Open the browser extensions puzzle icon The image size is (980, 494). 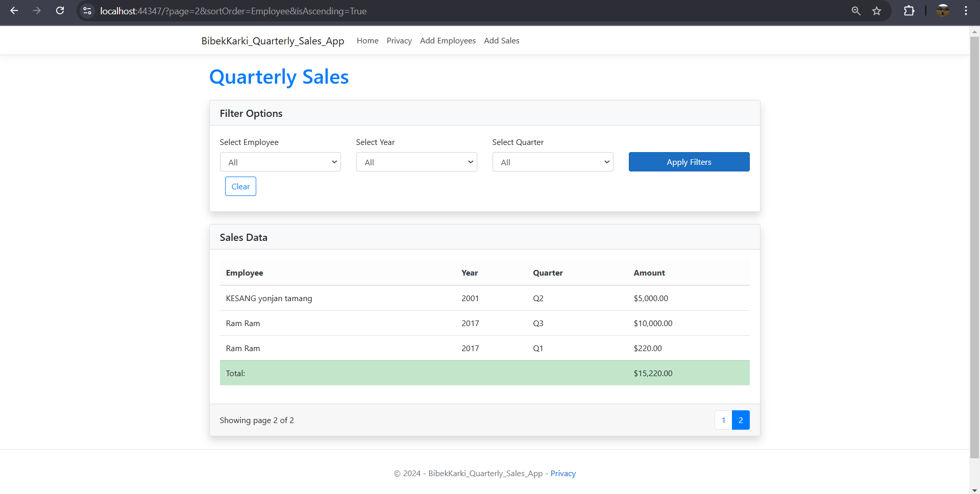(x=909, y=11)
